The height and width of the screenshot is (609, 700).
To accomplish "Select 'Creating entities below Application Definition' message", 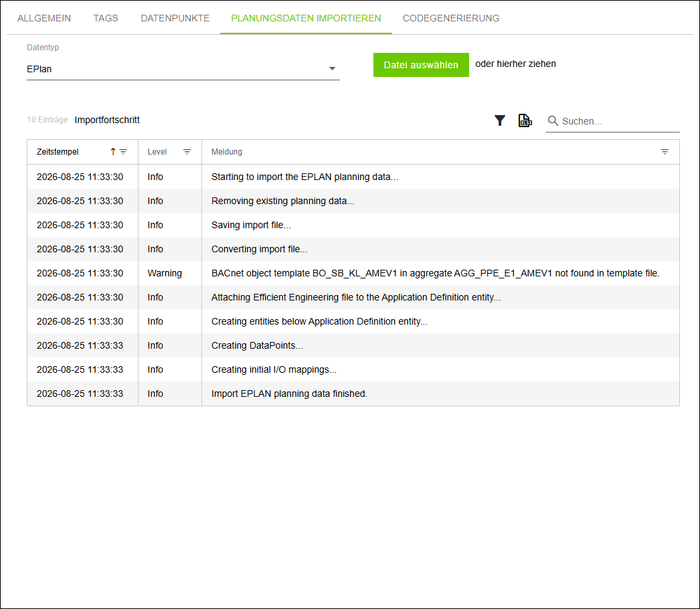I will point(319,321).
